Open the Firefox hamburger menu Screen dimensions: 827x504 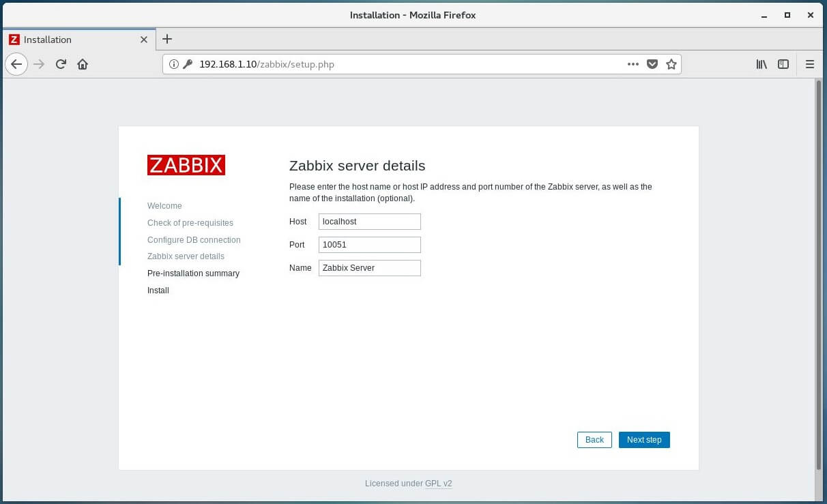(810, 64)
